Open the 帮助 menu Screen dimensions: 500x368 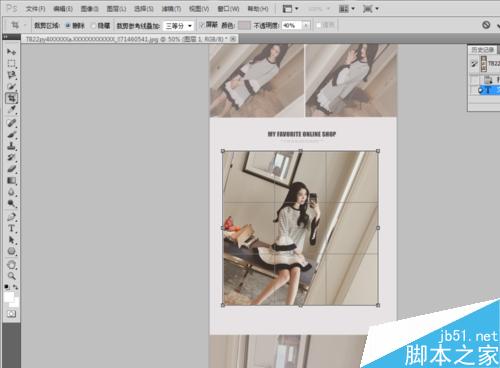tap(258, 9)
